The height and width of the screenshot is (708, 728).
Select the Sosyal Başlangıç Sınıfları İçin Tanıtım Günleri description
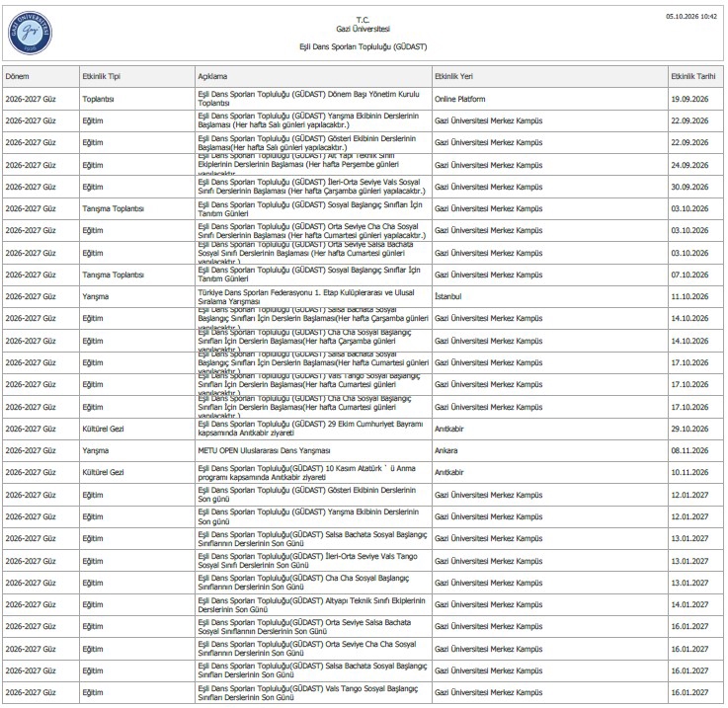click(x=310, y=208)
